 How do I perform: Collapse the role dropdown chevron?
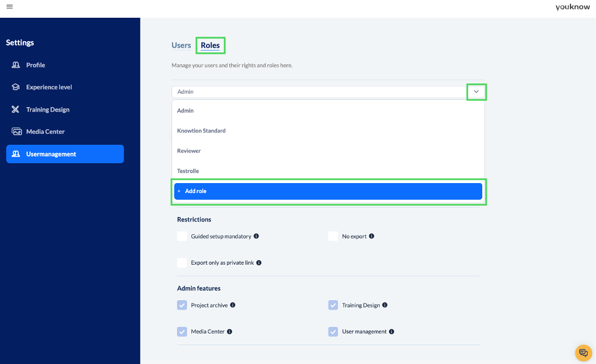click(476, 92)
